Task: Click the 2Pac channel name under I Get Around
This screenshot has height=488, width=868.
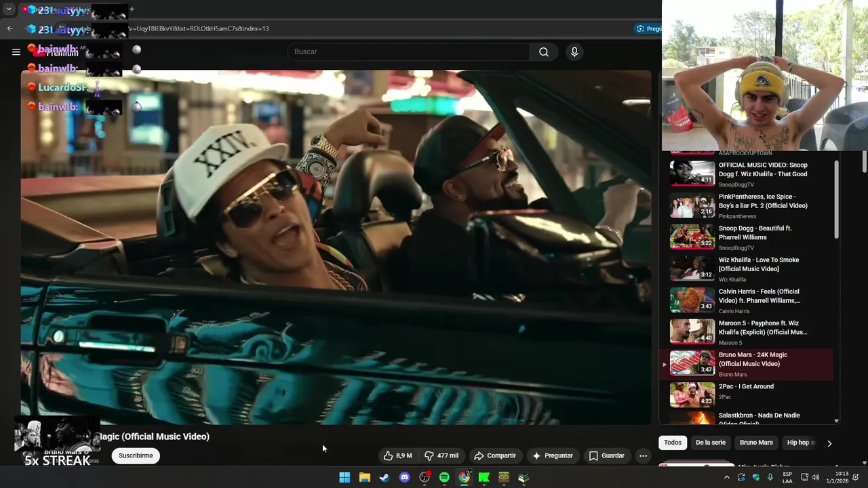Action: pyautogui.click(x=725, y=397)
